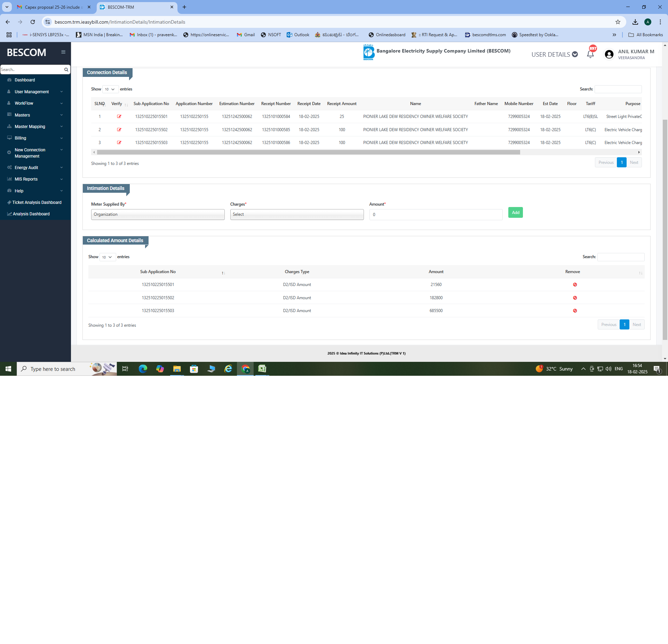Open the Help sidebar menu
The height and width of the screenshot is (644, 668).
(x=35, y=191)
